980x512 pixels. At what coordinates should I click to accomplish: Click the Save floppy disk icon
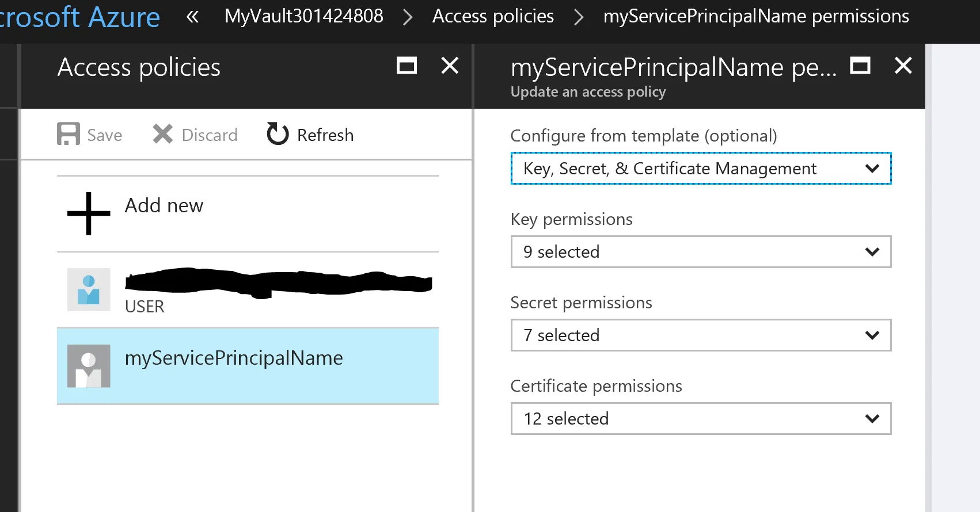pyautogui.click(x=69, y=134)
